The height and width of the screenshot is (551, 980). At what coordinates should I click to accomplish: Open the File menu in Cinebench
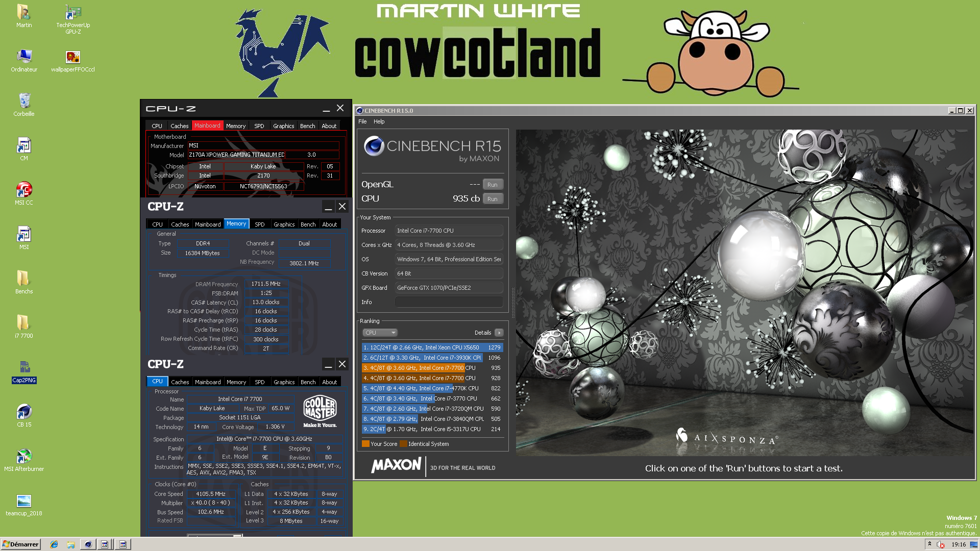362,121
